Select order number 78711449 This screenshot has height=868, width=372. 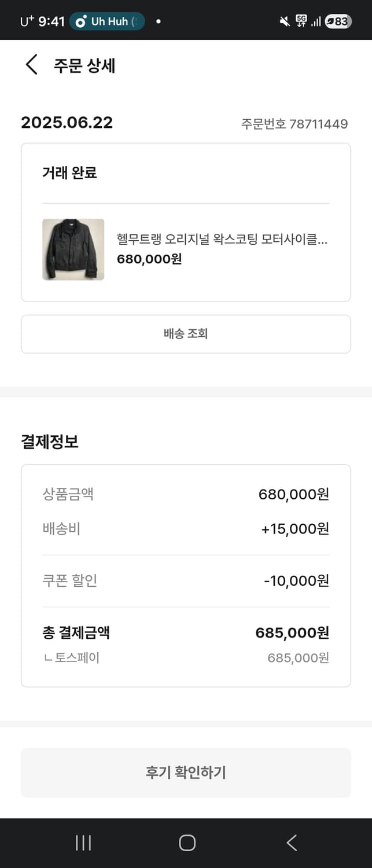[x=294, y=124]
